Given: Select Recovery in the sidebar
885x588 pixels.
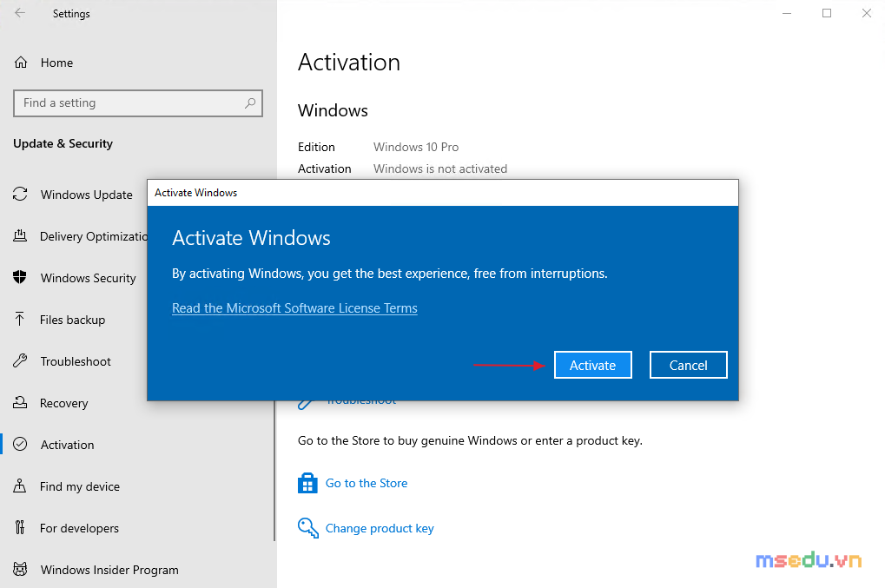Looking at the screenshot, I should [x=63, y=404].
